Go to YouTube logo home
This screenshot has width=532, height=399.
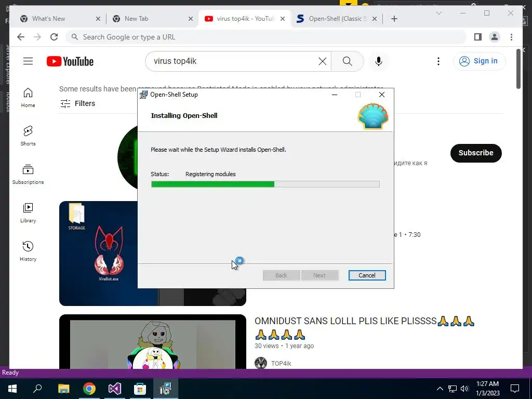tap(70, 61)
